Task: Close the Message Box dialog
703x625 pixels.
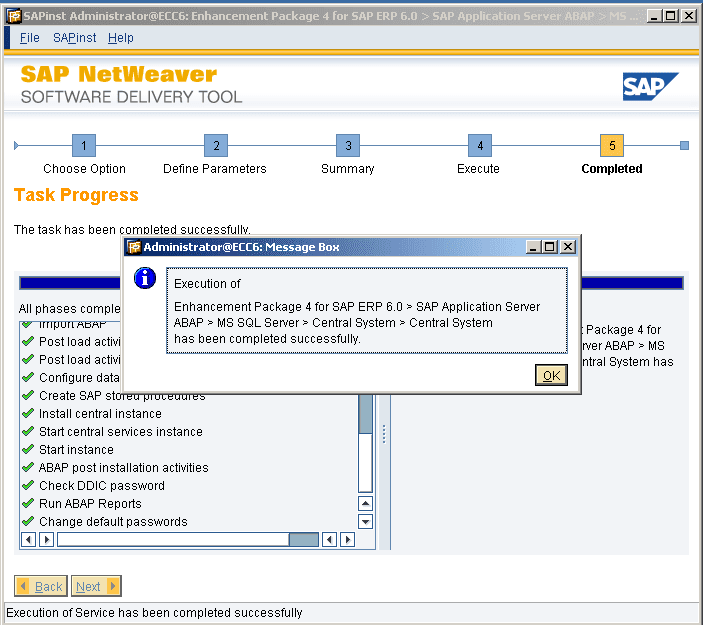Action: (568, 247)
